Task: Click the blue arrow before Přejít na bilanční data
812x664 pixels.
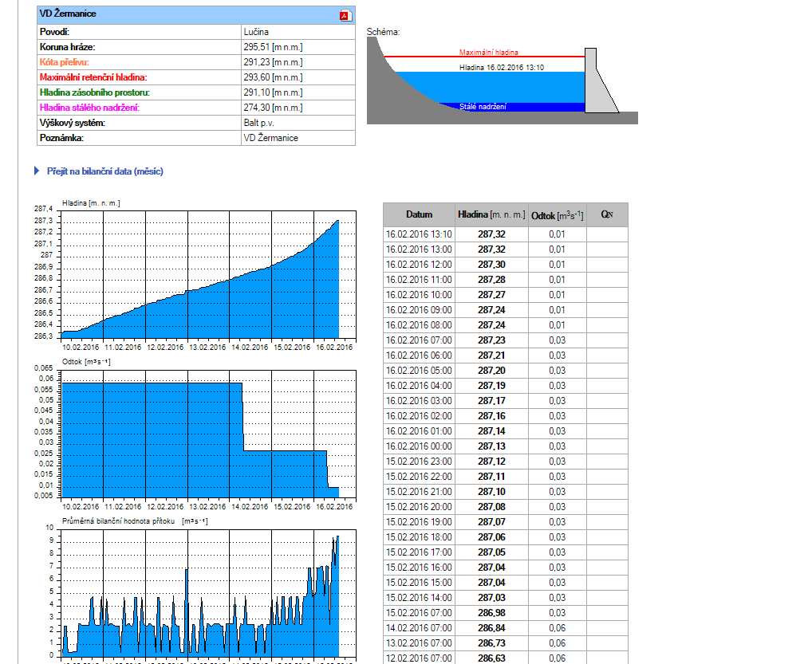Action: pos(36,171)
